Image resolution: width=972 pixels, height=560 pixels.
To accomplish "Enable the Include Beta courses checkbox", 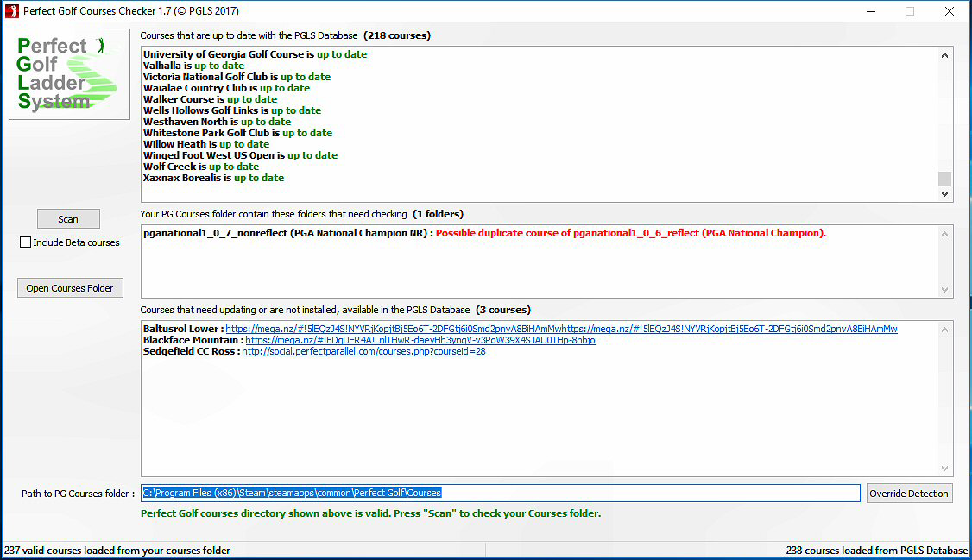I will [26, 242].
